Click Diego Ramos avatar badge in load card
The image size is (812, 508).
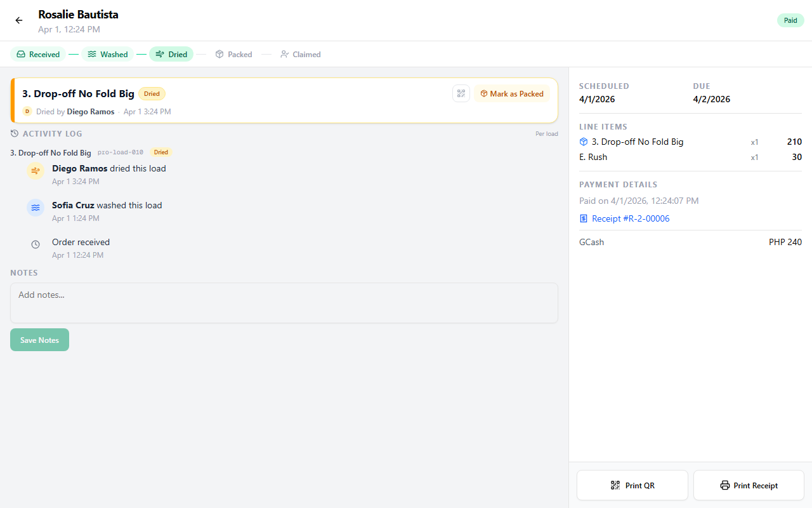coord(27,111)
